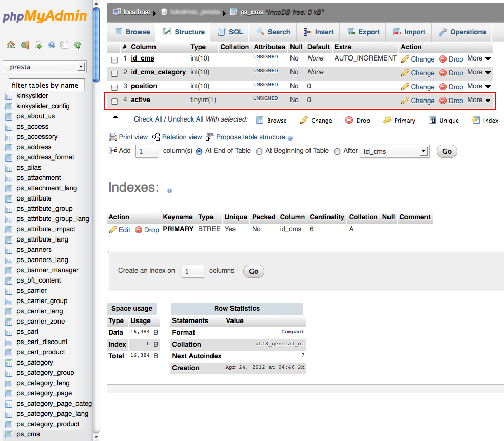
Task: Click the Add columns number field
Action: pos(147,151)
